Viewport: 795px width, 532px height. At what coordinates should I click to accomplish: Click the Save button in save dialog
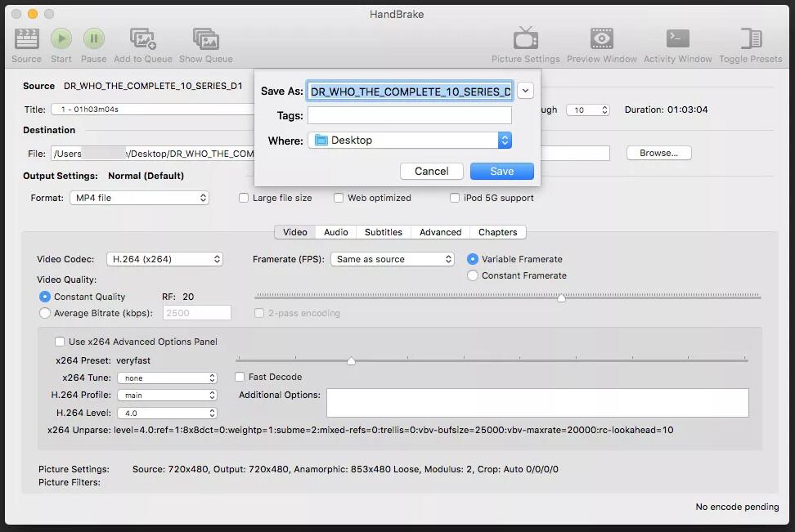pyautogui.click(x=502, y=172)
